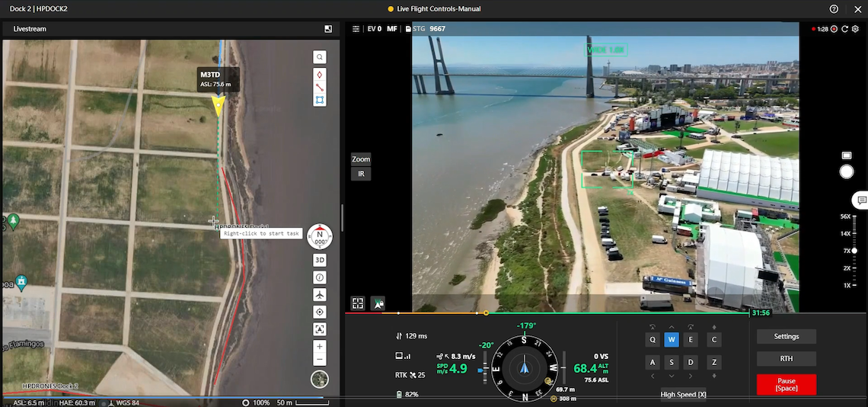Expand the Livestream panel to fullscreen
Viewport: 868px width, 407px height.
pos(328,29)
